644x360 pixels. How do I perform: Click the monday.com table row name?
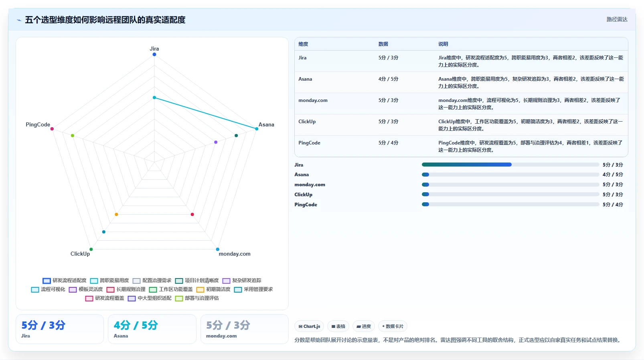click(x=313, y=100)
